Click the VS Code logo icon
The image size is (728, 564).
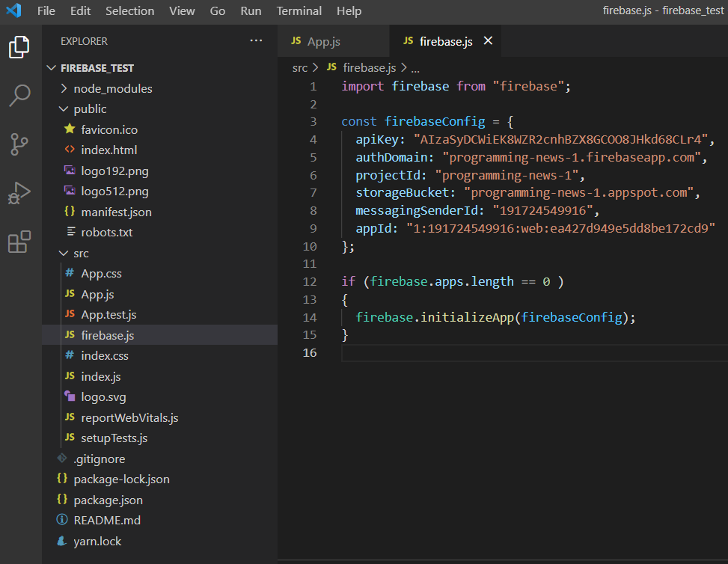coord(13,10)
